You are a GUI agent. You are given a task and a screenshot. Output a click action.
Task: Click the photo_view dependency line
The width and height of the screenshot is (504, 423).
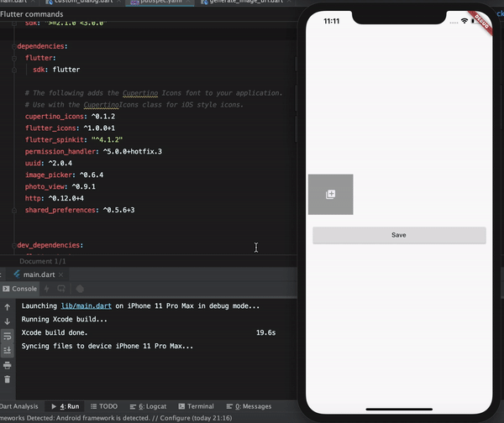click(60, 186)
